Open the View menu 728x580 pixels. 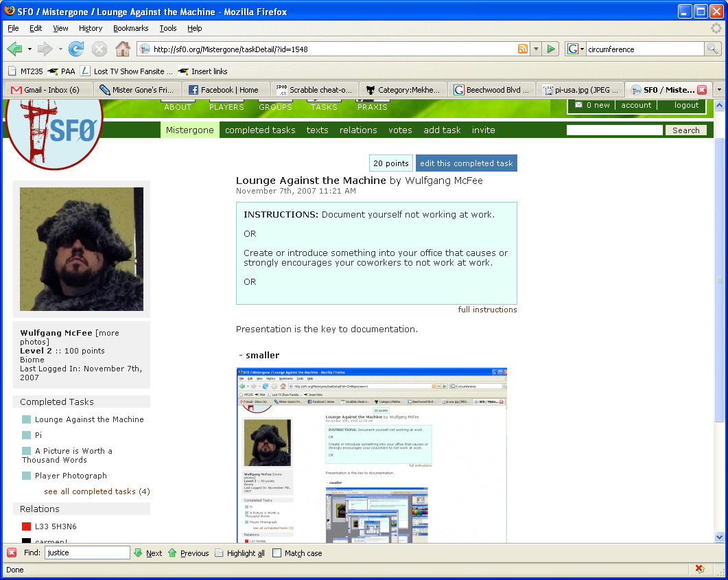pyautogui.click(x=60, y=28)
